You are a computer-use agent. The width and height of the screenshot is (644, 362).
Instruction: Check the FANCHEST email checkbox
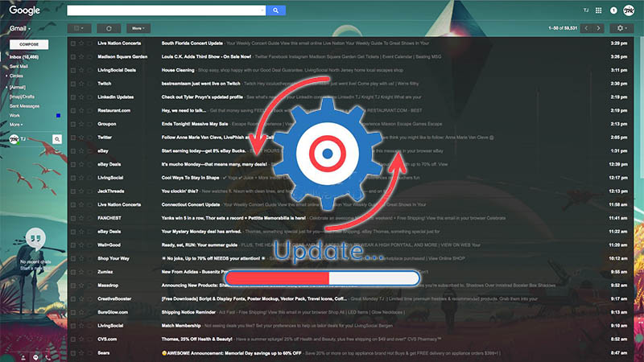[x=73, y=218]
